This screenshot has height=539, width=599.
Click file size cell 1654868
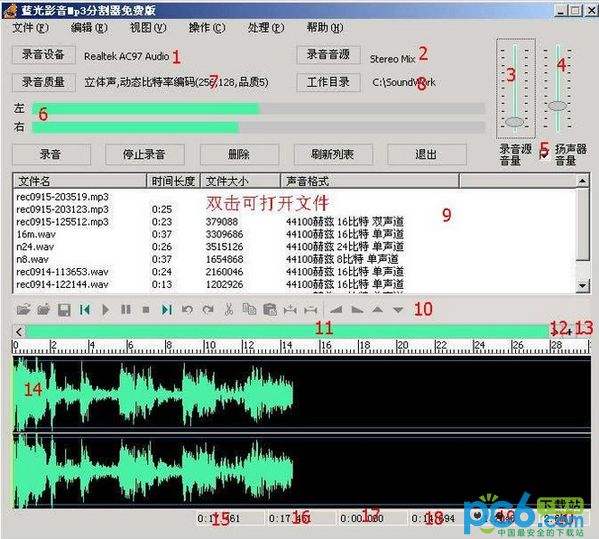point(225,259)
